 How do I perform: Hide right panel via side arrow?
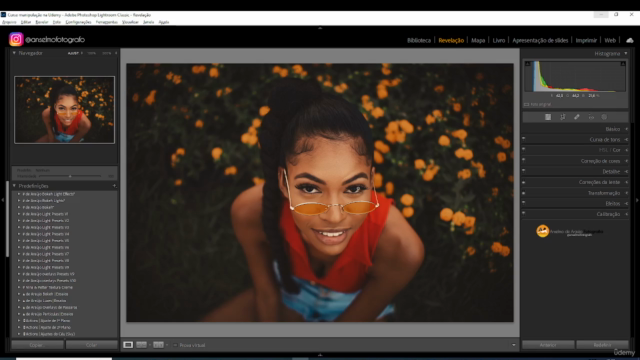point(637,200)
